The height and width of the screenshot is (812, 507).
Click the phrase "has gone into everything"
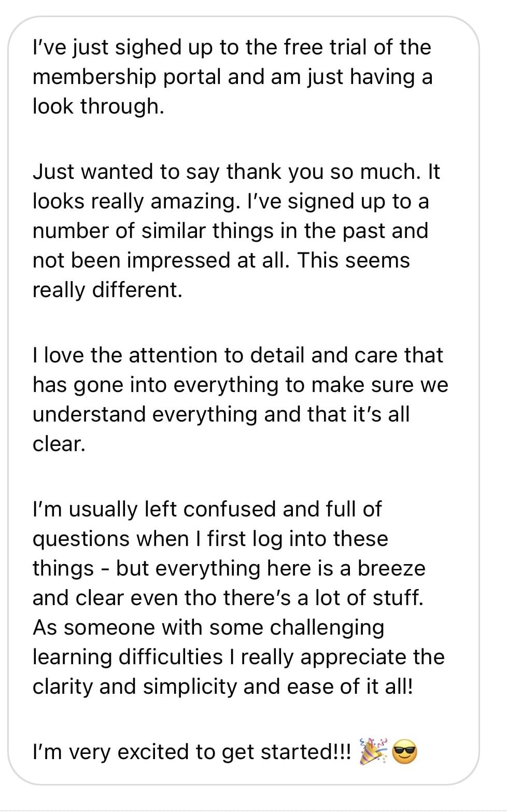coord(135,385)
